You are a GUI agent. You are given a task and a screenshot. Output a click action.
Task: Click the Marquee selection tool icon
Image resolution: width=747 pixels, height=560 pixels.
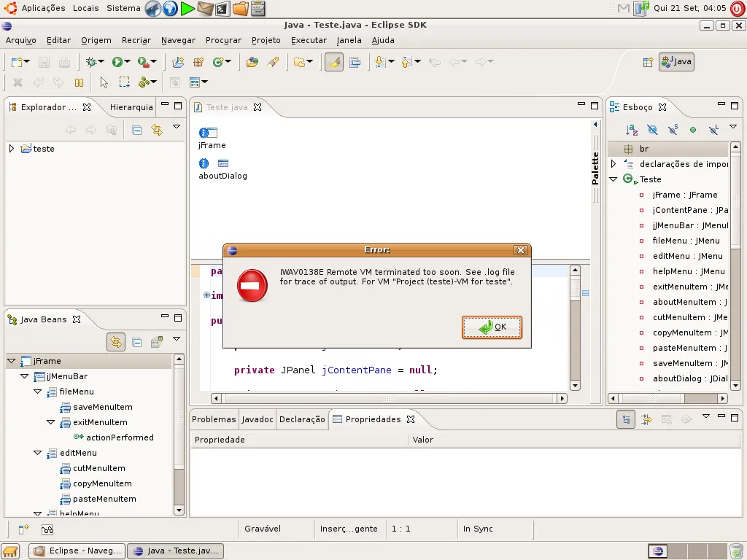(125, 82)
